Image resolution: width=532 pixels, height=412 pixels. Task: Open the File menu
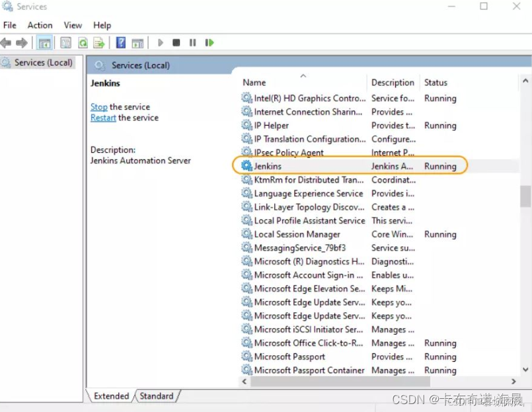pos(9,25)
